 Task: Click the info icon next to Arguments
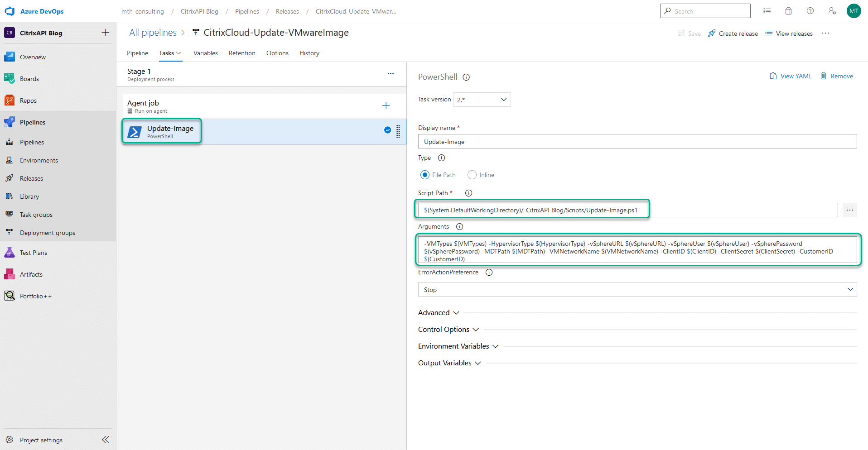click(x=460, y=227)
